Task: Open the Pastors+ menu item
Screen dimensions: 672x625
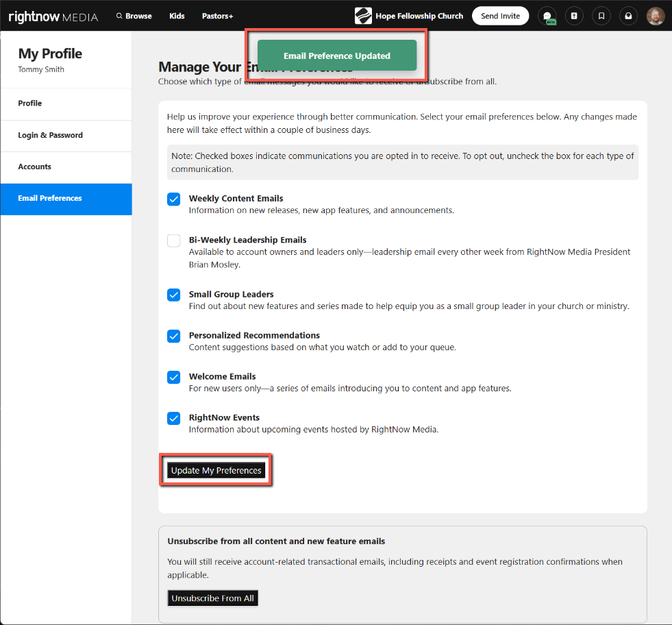Action: pos(217,16)
